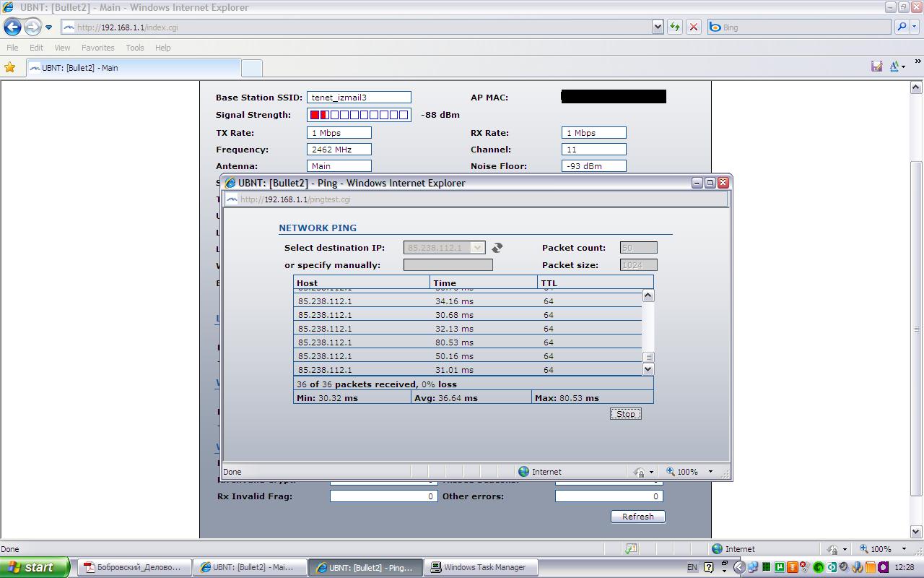Click the IE Back arrow button

(x=12, y=27)
